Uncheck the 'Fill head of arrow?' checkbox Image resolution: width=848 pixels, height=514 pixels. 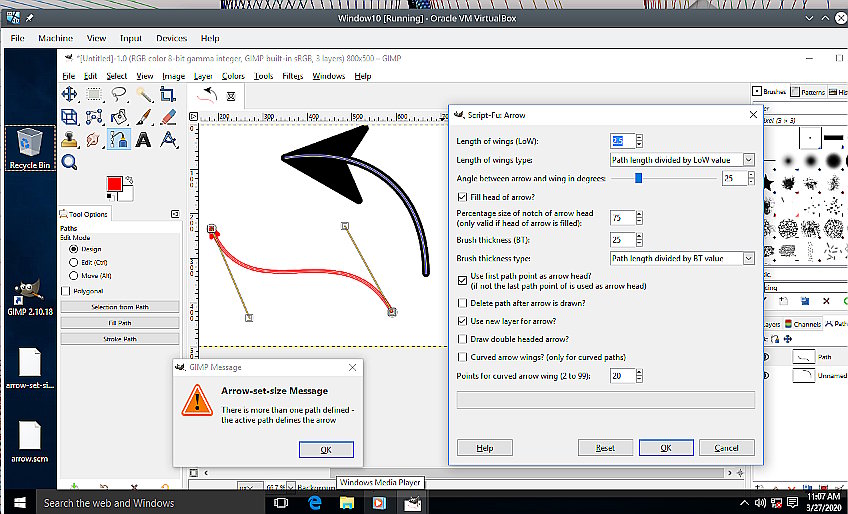click(461, 197)
